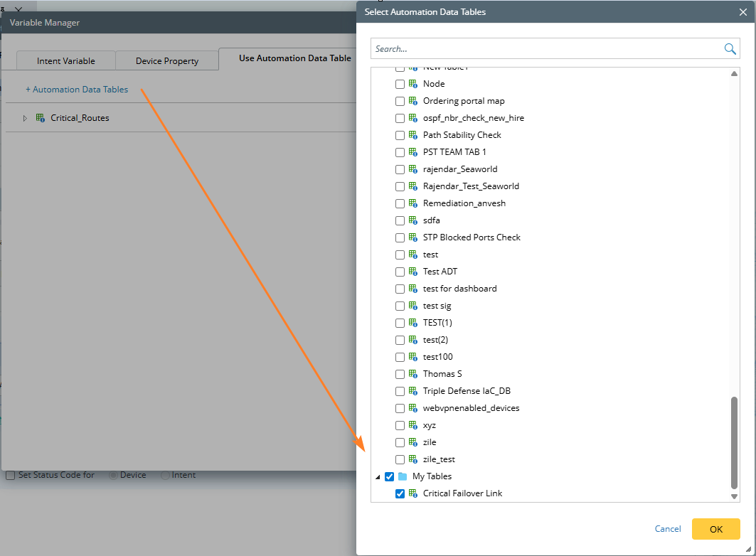Click the search magnifier icon
The width and height of the screenshot is (756, 556).
(x=730, y=48)
